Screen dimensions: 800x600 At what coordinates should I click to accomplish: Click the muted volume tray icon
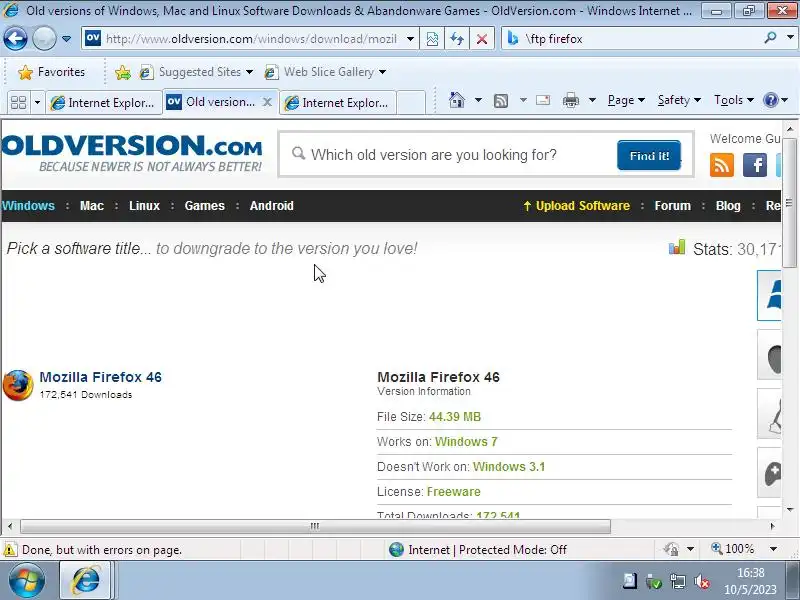[702, 581]
